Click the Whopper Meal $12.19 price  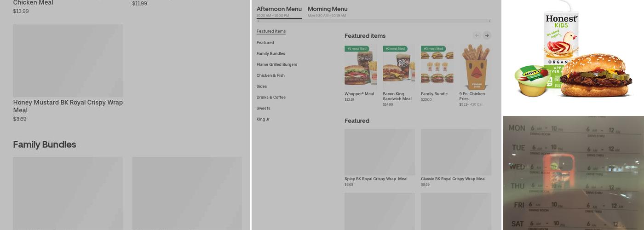[350, 99]
